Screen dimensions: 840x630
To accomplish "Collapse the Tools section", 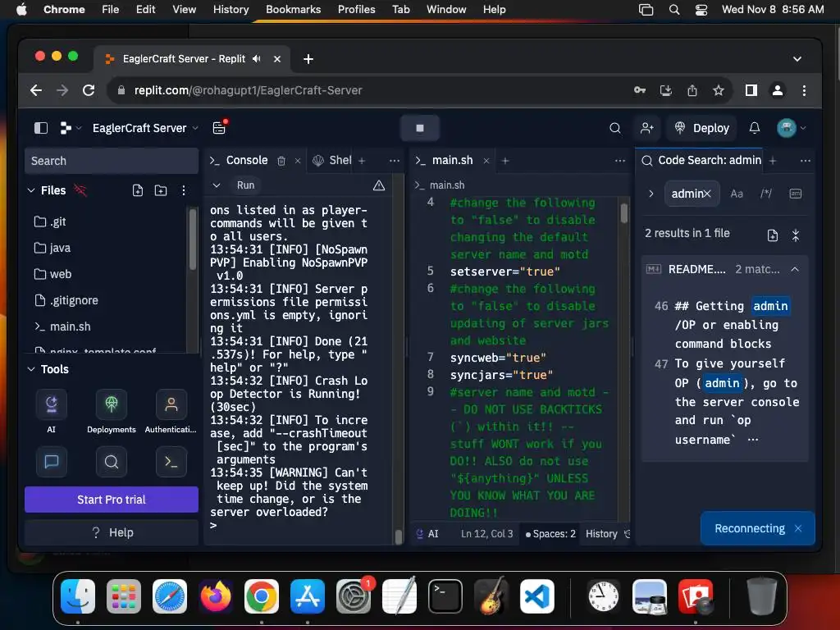I will click(x=31, y=369).
